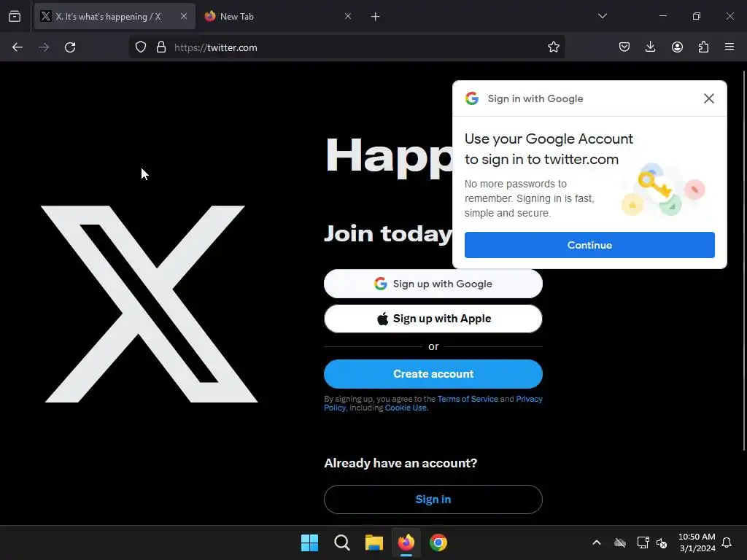Close the New Tab tab
Image resolution: width=747 pixels, height=560 pixels.
(348, 16)
